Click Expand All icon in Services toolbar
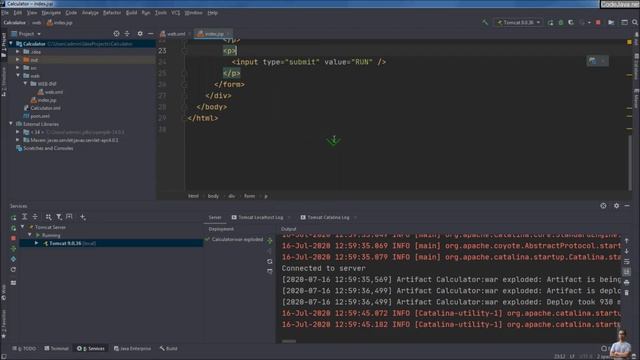 click(24, 217)
